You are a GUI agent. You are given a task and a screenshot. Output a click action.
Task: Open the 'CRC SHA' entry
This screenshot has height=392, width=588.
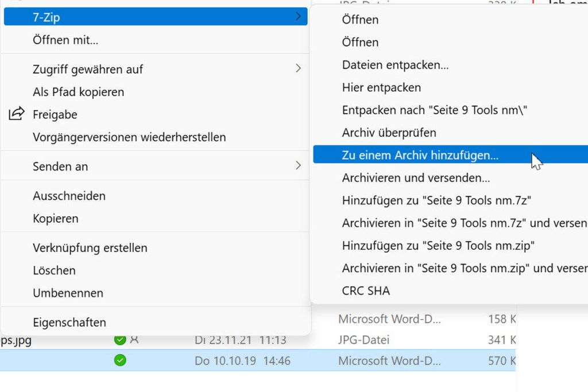pyautogui.click(x=366, y=291)
